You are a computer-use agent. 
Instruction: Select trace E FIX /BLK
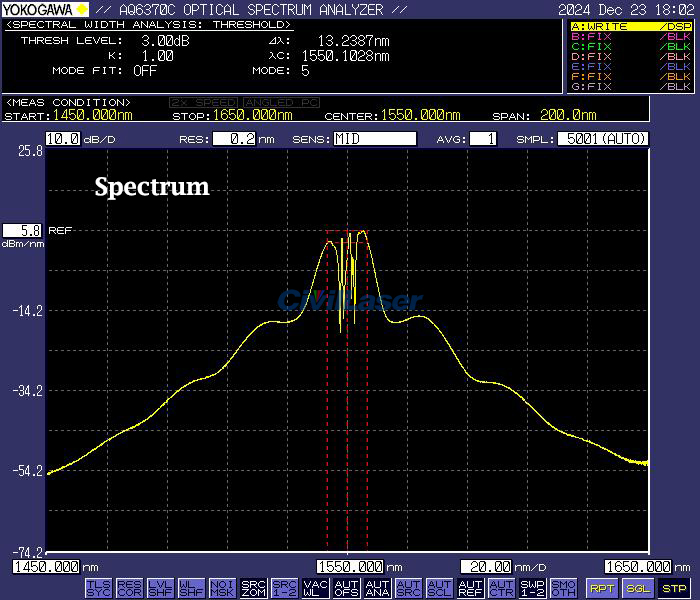[x=631, y=67]
